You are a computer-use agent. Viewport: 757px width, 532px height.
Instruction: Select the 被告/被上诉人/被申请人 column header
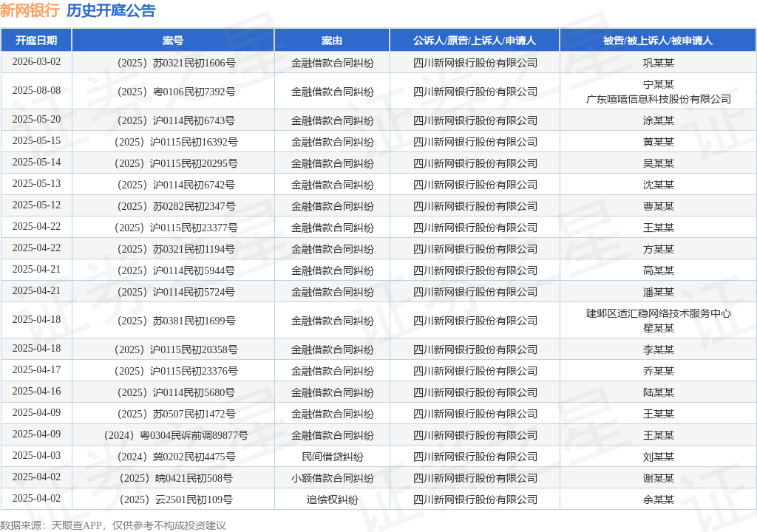(x=658, y=41)
